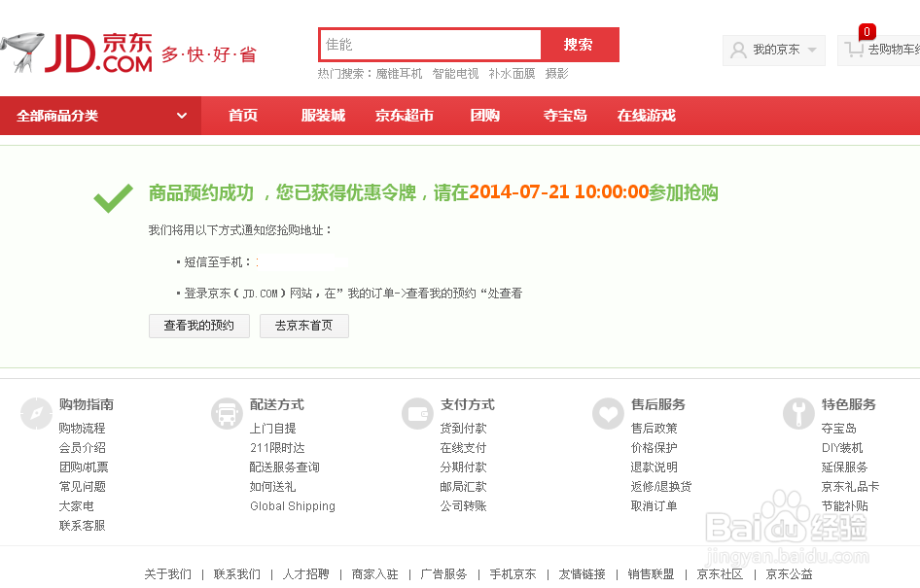Click the wrench icon beside 特色服务

[798, 413]
